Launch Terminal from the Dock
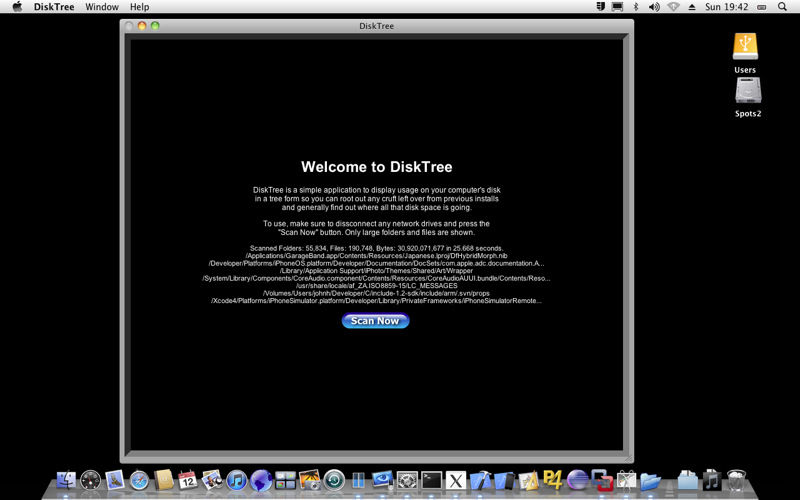The image size is (800, 500). pos(432,480)
